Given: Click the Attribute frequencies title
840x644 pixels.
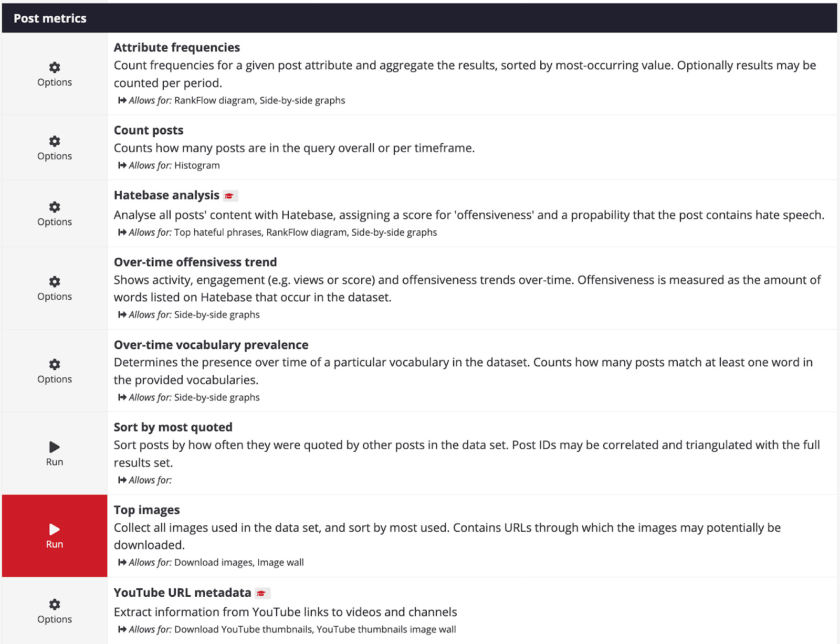Looking at the screenshot, I should click(176, 48).
